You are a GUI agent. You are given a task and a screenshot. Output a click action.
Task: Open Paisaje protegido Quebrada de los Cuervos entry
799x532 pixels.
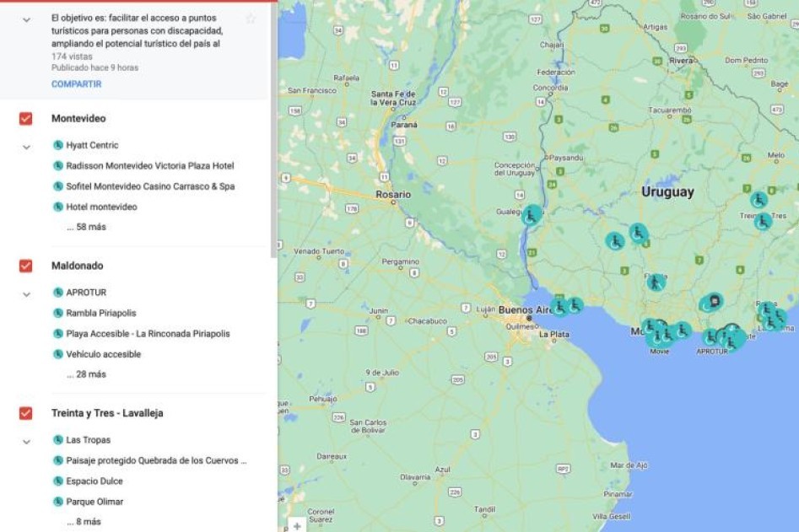[156, 460]
